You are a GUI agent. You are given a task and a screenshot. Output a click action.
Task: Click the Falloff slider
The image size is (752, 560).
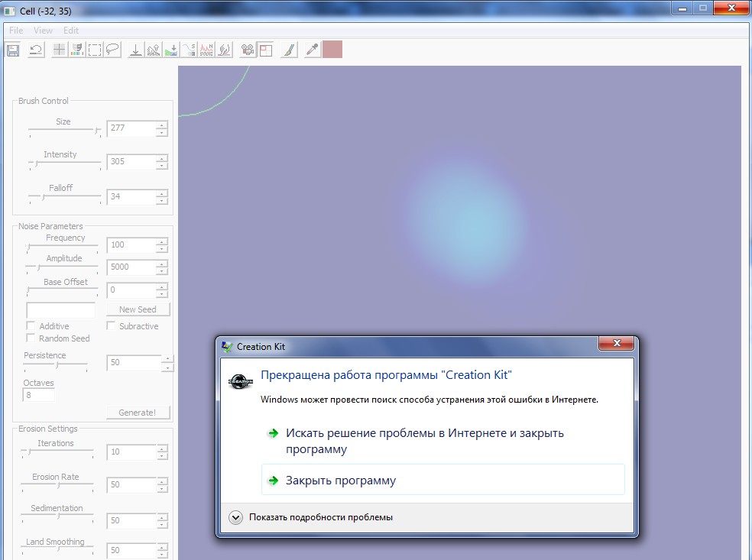pyautogui.click(x=65, y=198)
